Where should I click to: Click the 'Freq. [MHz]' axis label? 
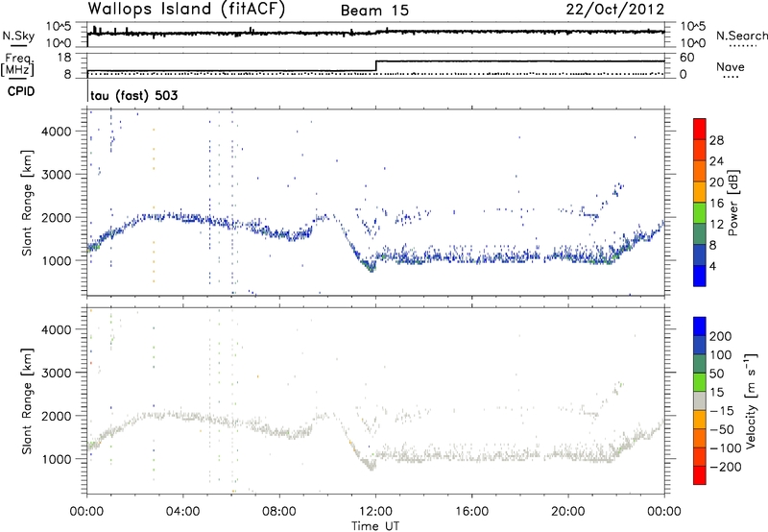coord(17,65)
